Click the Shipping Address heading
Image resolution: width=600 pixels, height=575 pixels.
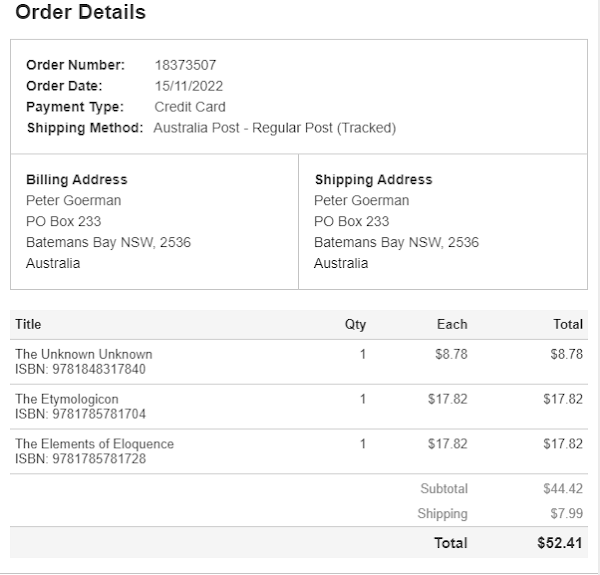pyautogui.click(x=373, y=180)
